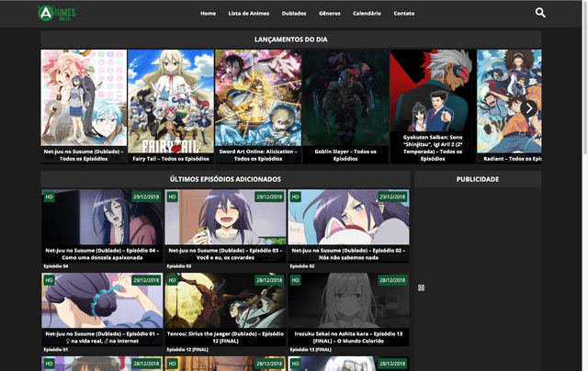Go back with carousel left arrow
Image resolution: width=588 pixels, height=371 pixels.
pos(53,108)
